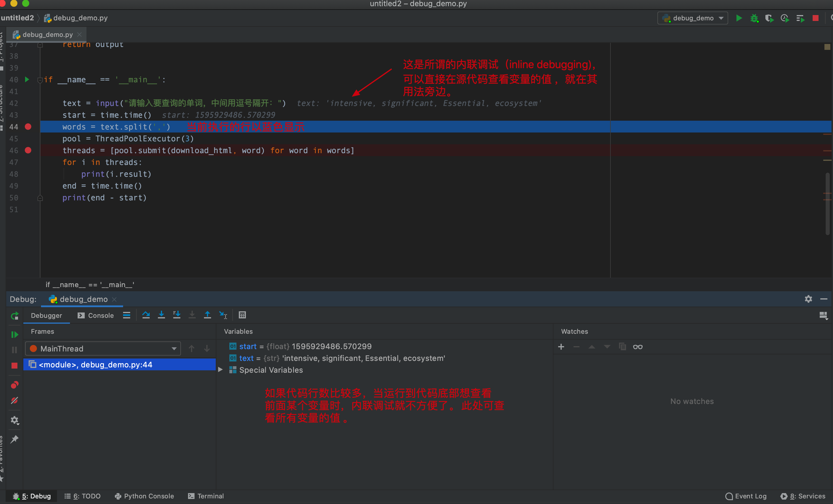Open Terminal tool window

click(206, 496)
